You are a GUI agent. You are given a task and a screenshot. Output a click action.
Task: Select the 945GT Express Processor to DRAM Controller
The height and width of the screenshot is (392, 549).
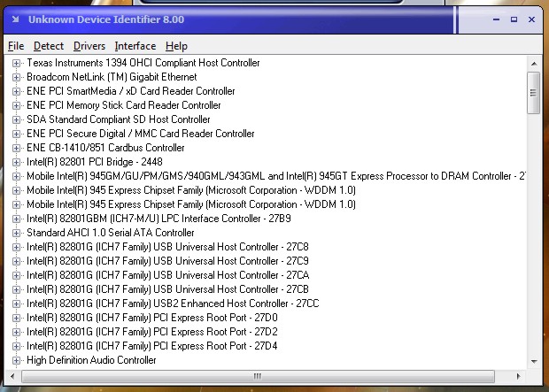point(276,176)
